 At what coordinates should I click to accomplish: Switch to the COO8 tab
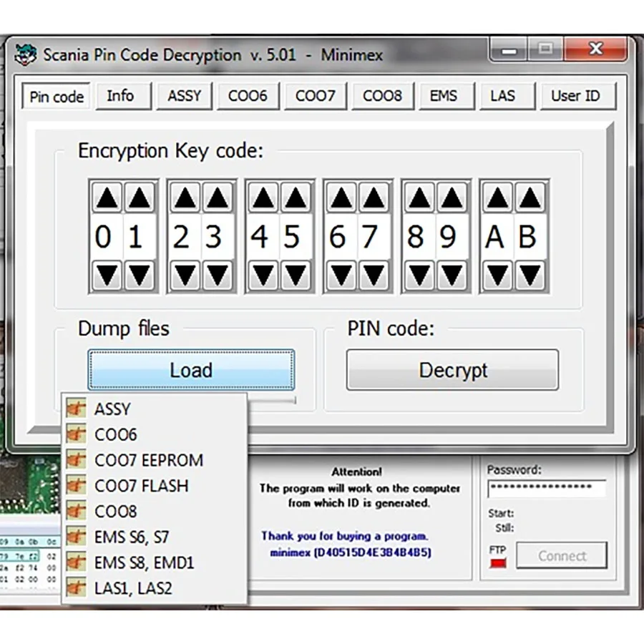[383, 96]
